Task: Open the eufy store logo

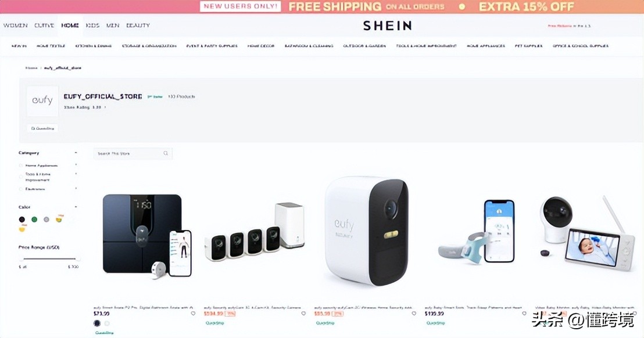Action: click(42, 100)
